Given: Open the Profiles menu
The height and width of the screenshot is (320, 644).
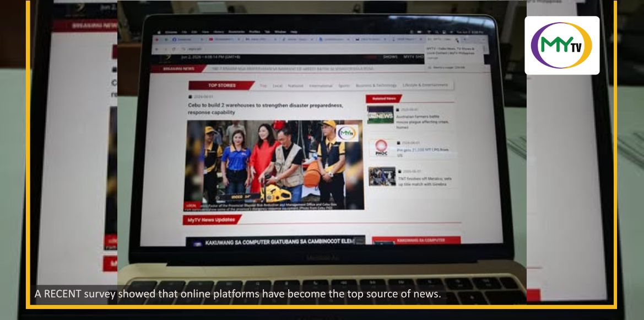Looking at the screenshot, I should click(255, 32).
